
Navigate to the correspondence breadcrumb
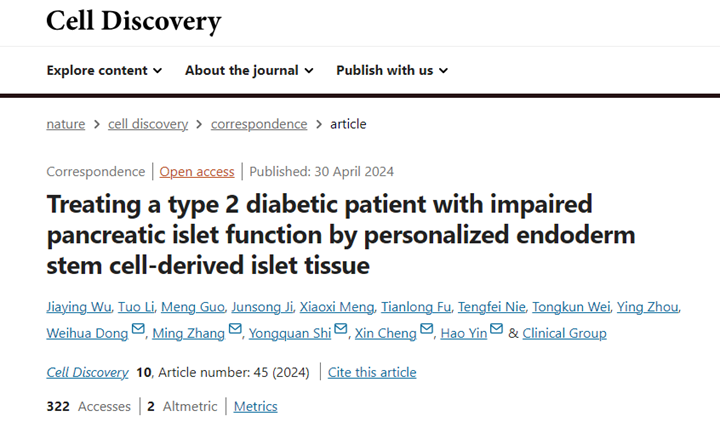[259, 124]
